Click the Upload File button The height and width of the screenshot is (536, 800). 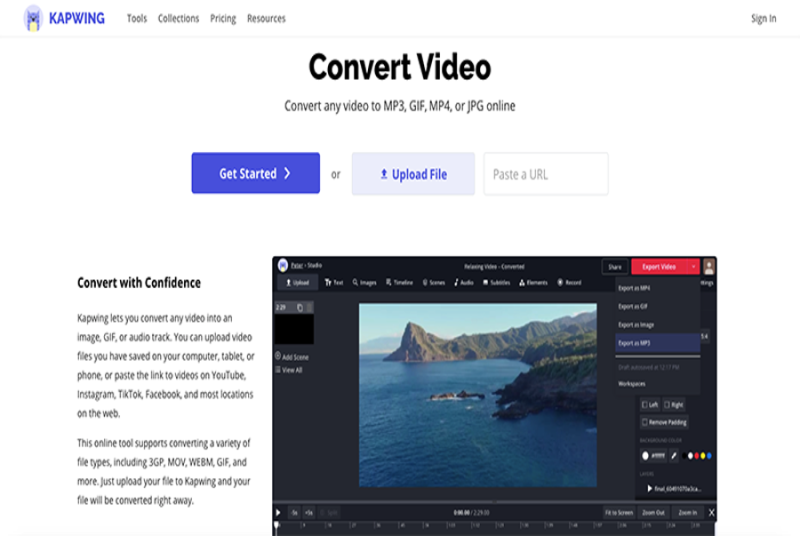tap(413, 174)
